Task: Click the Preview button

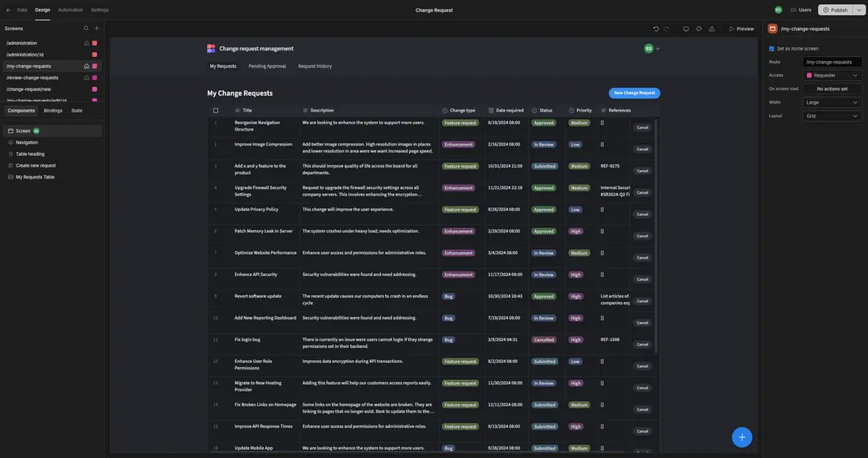Action: (741, 28)
